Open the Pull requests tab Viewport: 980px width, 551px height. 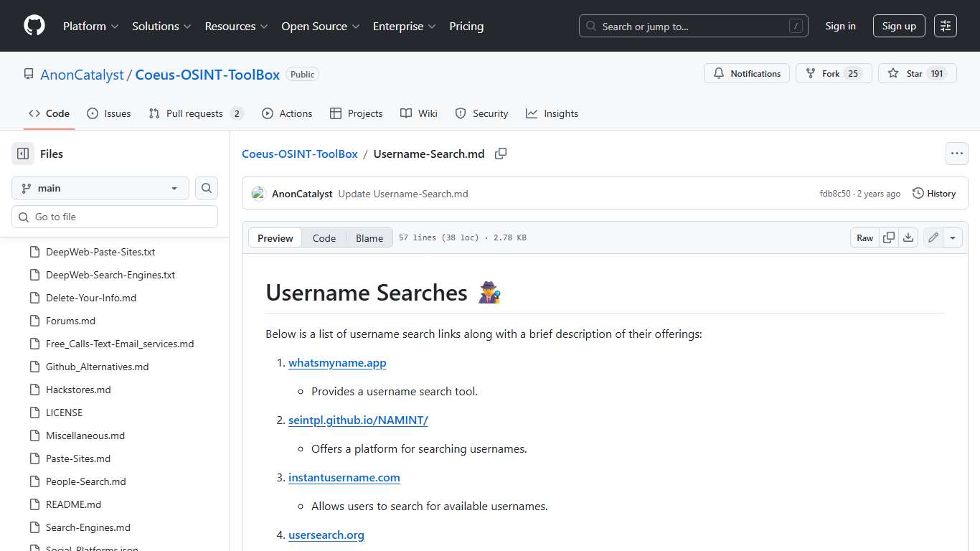pos(195,113)
